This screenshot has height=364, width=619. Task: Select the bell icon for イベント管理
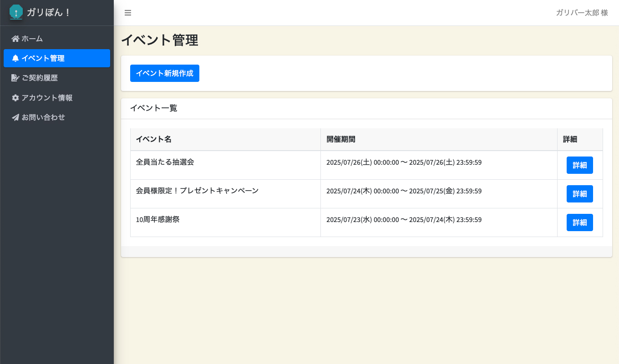15,58
